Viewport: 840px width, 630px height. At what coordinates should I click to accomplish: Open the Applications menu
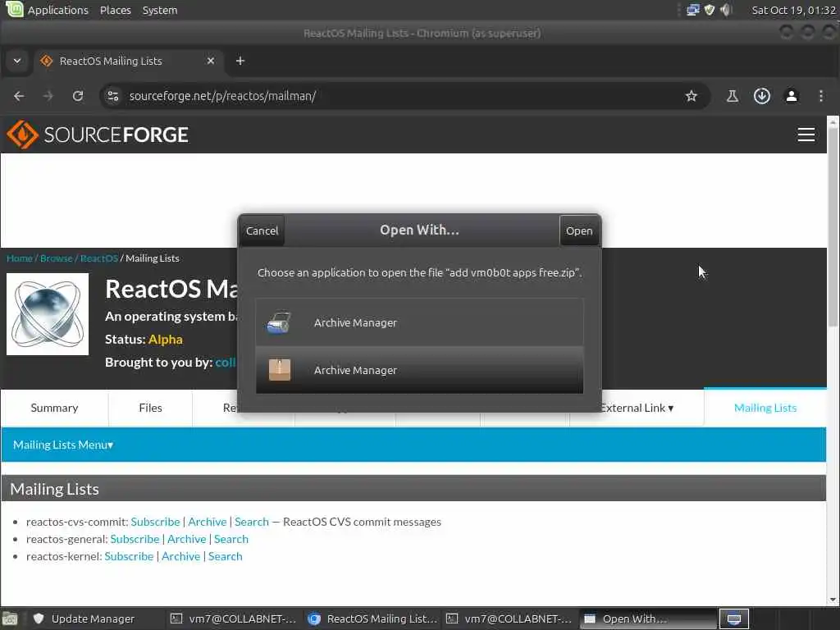coord(58,10)
